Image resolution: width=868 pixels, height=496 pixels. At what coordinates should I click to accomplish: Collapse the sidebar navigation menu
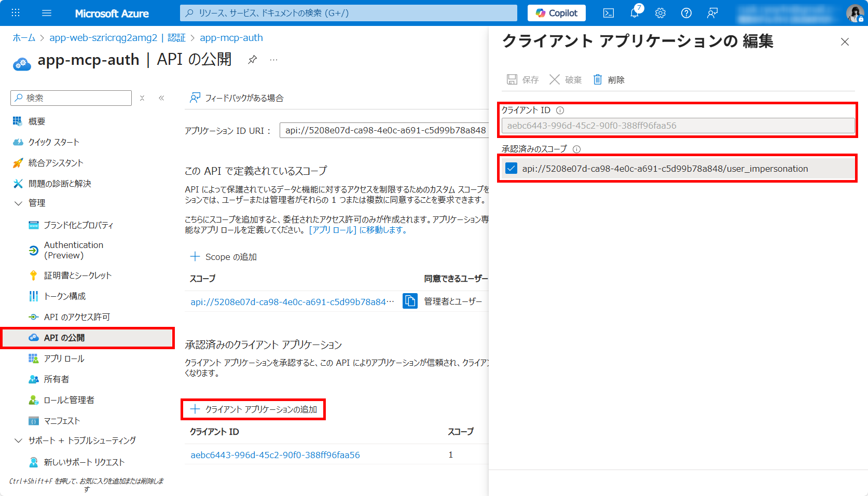(x=161, y=98)
